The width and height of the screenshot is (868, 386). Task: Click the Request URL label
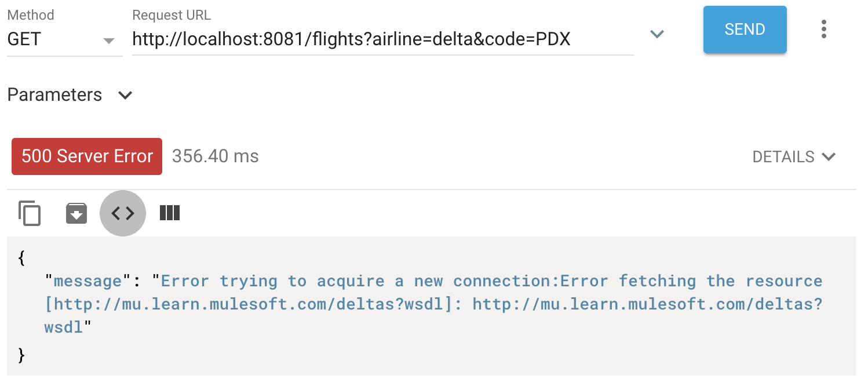[172, 15]
